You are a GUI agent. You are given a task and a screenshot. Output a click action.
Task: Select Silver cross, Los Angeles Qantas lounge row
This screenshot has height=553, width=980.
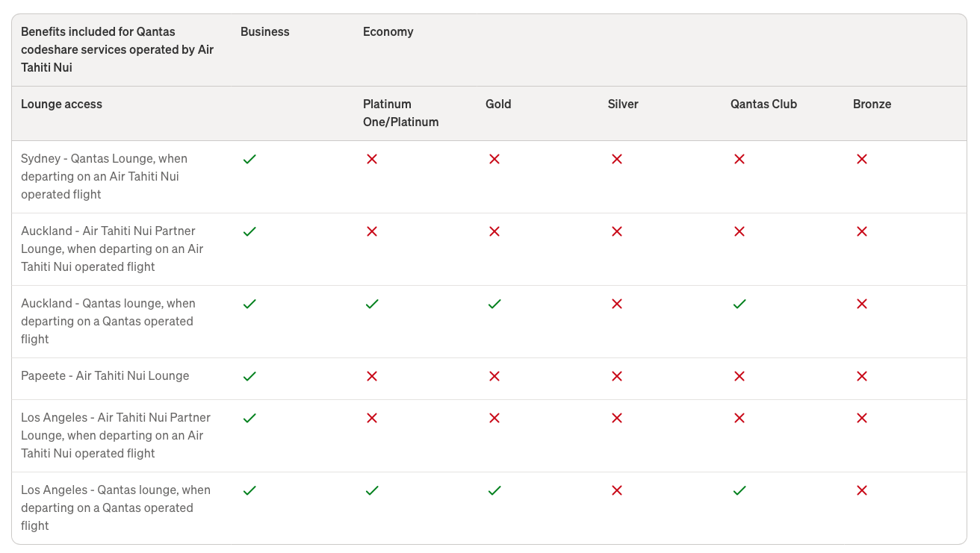617,490
